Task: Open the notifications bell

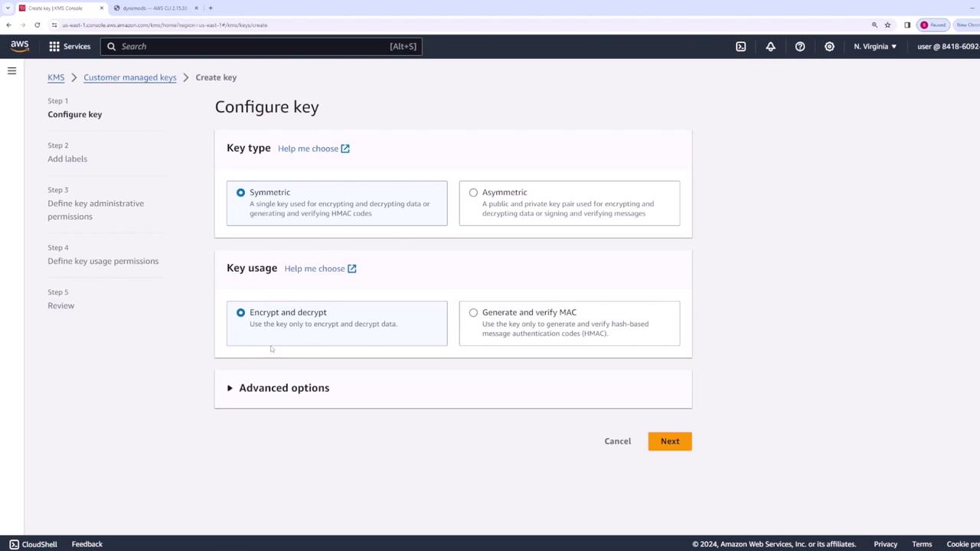Action: pos(770,47)
